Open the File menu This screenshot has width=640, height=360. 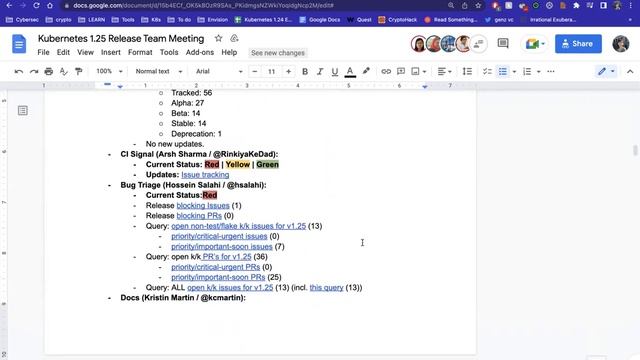43,52
